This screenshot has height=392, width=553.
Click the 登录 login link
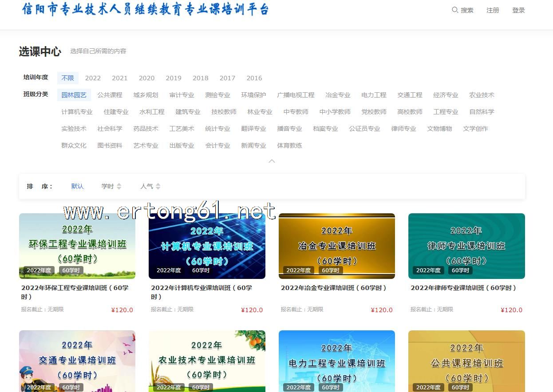518,10
